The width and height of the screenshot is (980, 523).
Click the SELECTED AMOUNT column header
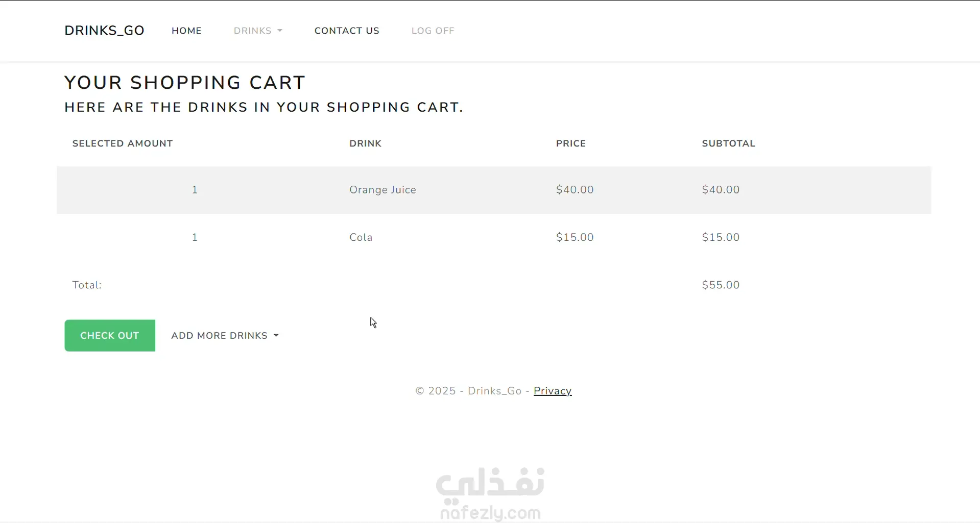(123, 143)
